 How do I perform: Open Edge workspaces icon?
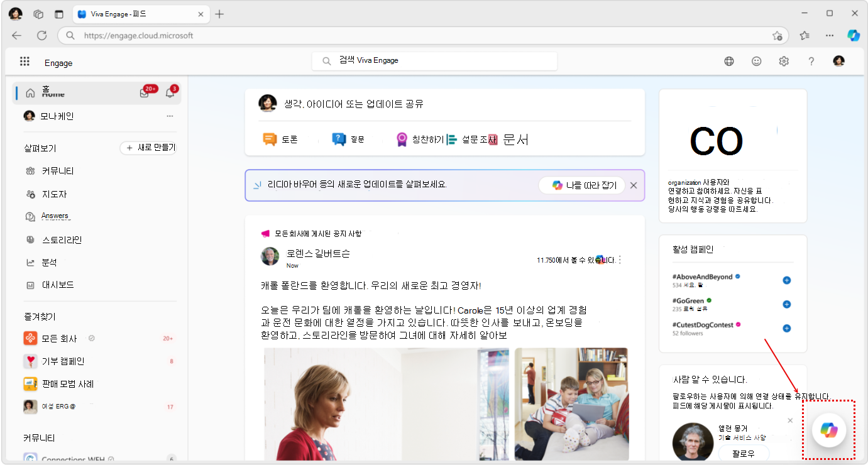38,14
